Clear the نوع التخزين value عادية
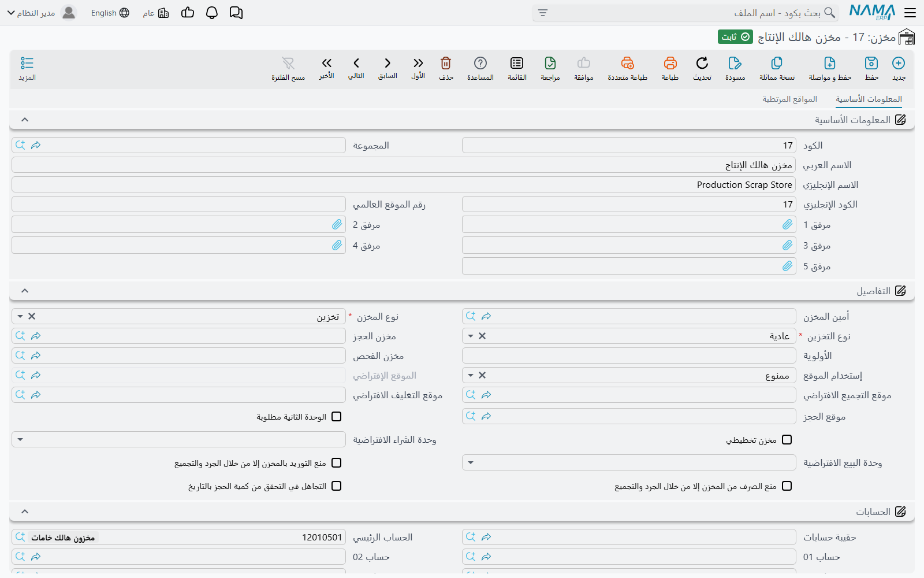The height and width of the screenshot is (578, 924). [482, 336]
